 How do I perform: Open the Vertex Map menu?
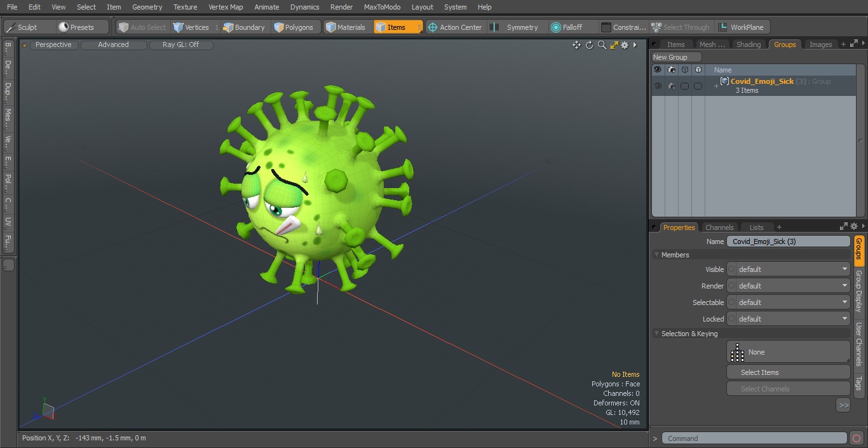tap(226, 7)
